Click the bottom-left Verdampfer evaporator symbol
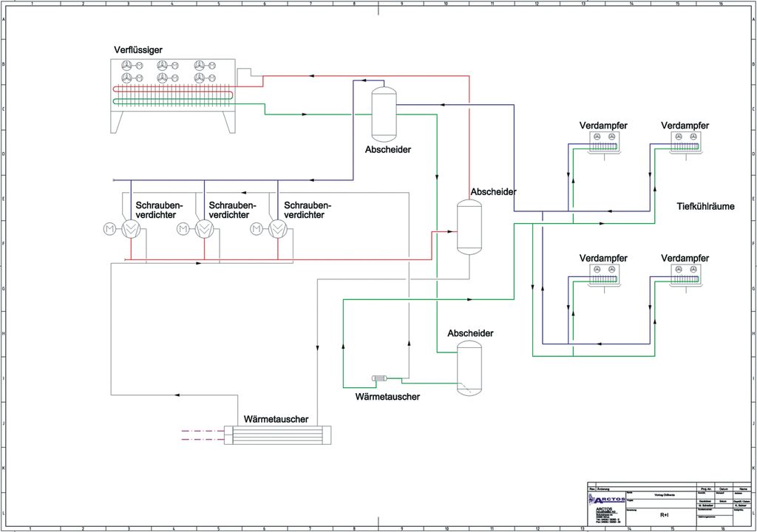Viewport: 757px width, 532px height. pos(603,274)
